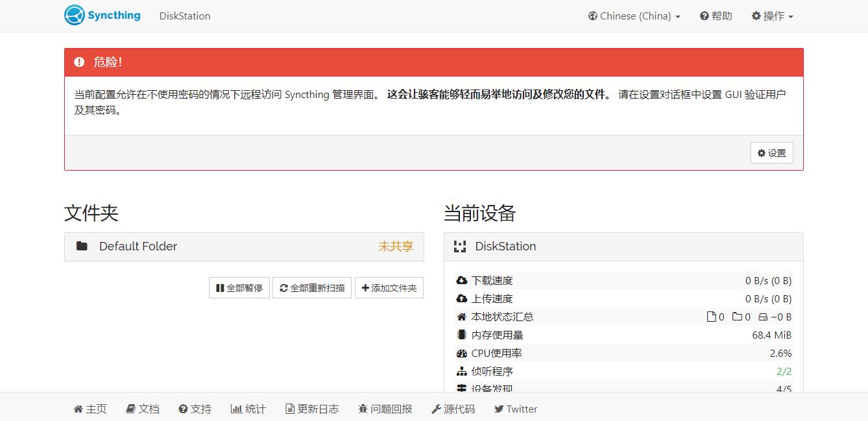The image size is (868, 421).
Task: Click the download speed cloud icon
Action: (461, 280)
